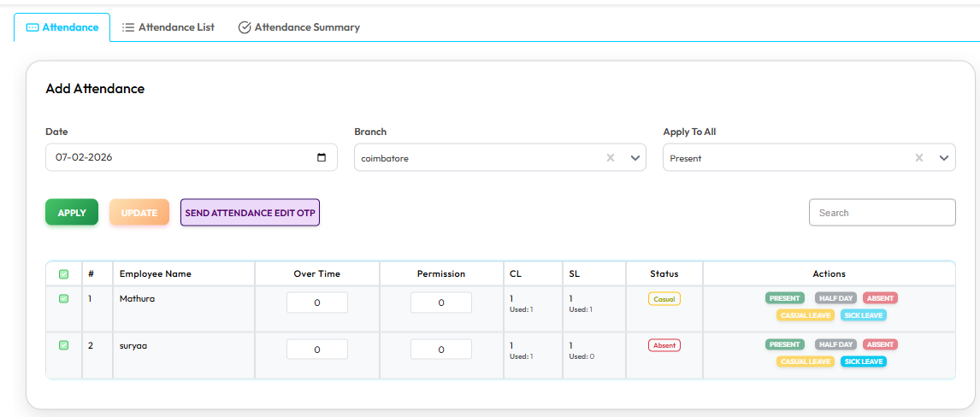Click Over Time field for Mathura
980x417 pixels.
(x=317, y=302)
